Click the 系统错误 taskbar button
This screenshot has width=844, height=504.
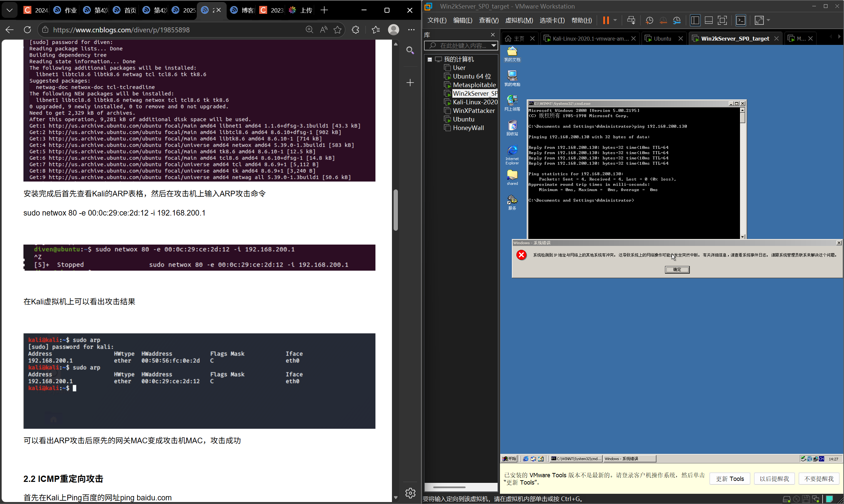[x=629, y=459]
